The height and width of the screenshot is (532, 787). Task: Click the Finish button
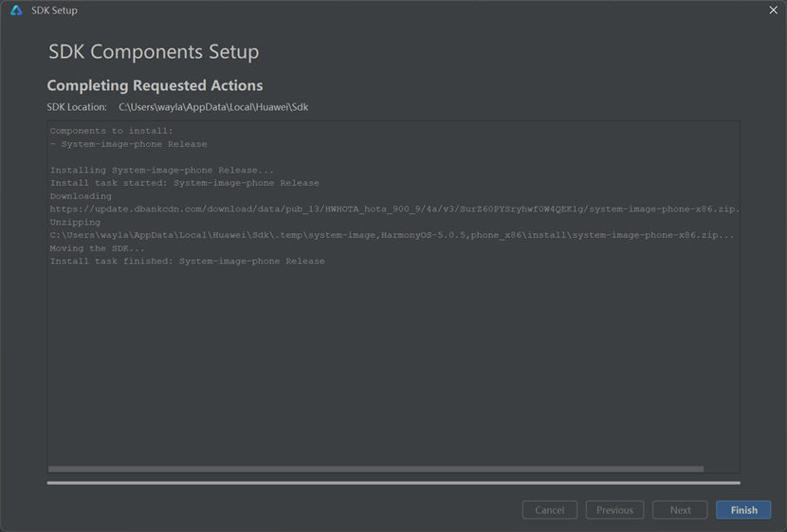tap(743, 510)
